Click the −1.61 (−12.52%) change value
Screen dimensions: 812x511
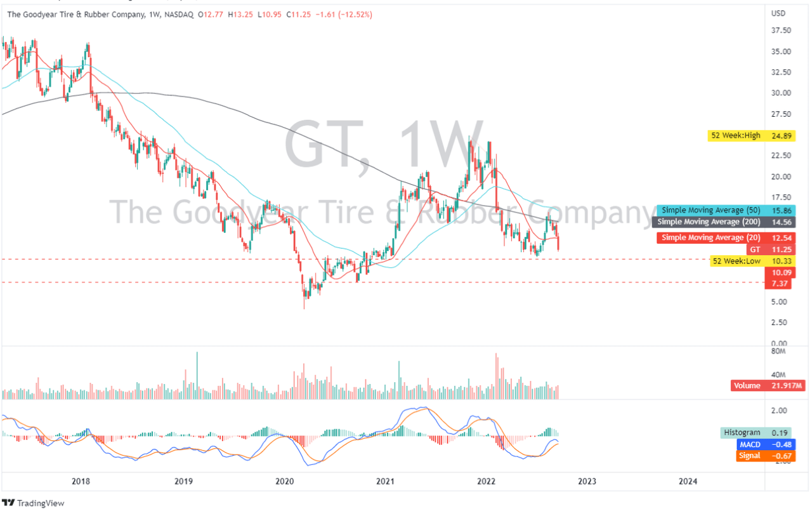point(343,13)
